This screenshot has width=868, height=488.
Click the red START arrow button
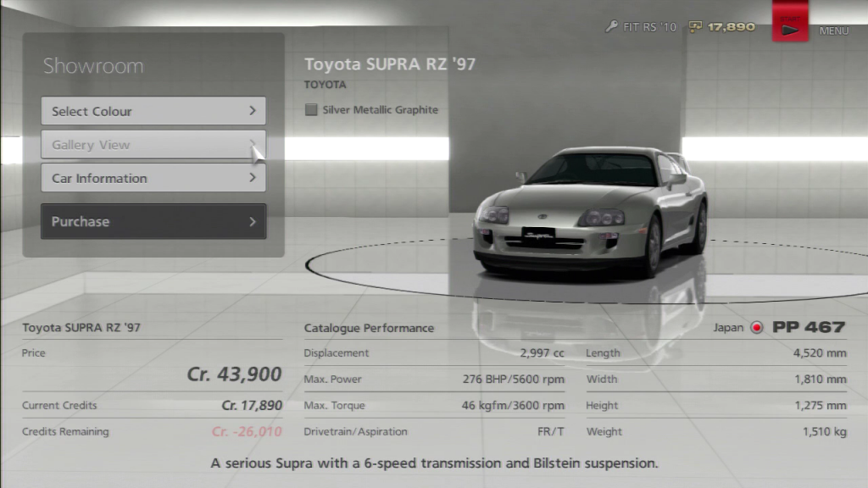tap(790, 21)
